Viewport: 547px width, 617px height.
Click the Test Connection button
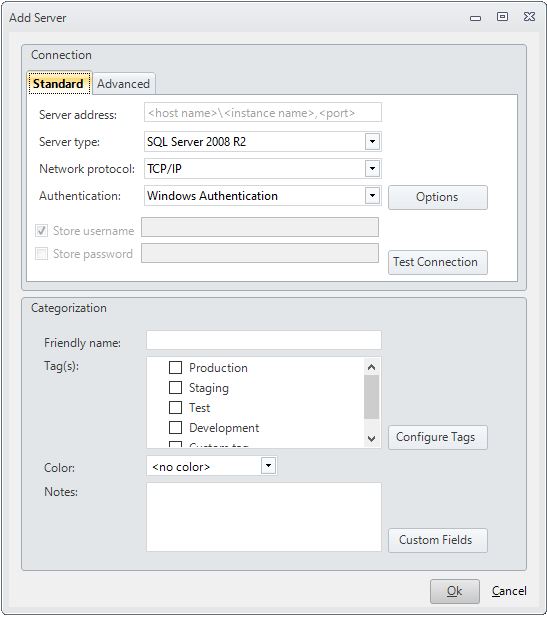pyautogui.click(x=438, y=262)
